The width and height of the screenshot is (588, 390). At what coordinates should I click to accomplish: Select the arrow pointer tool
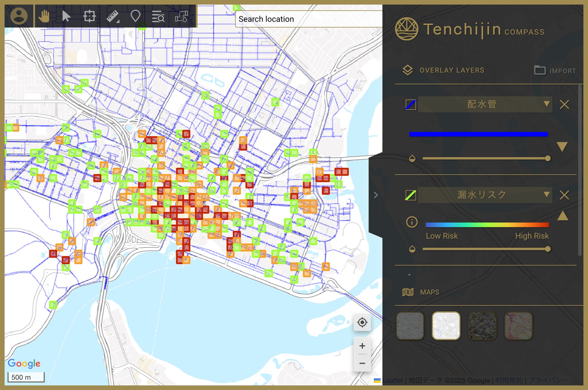(66, 16)
